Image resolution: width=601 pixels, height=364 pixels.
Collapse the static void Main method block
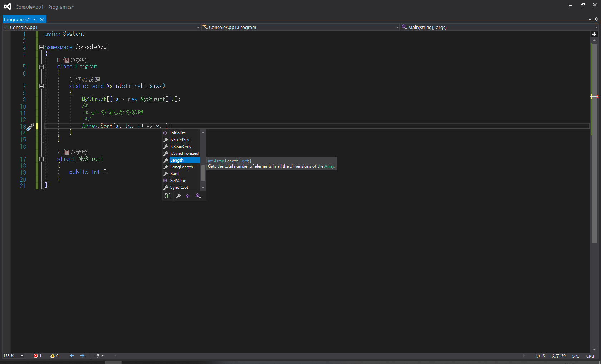point(41,86)
